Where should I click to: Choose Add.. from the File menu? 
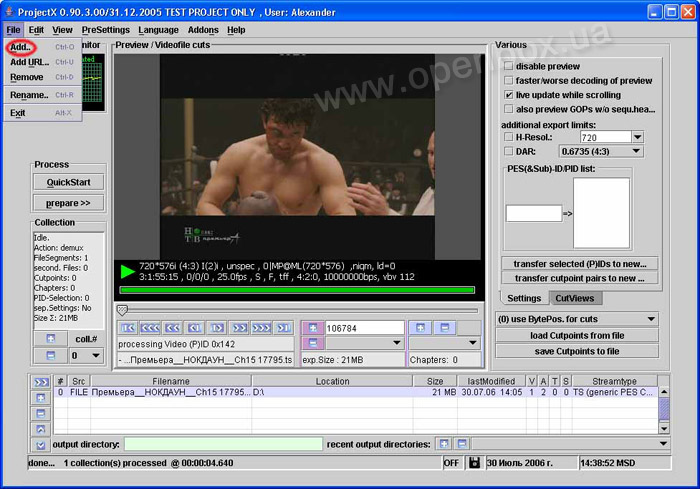click(x=21, y=47)
